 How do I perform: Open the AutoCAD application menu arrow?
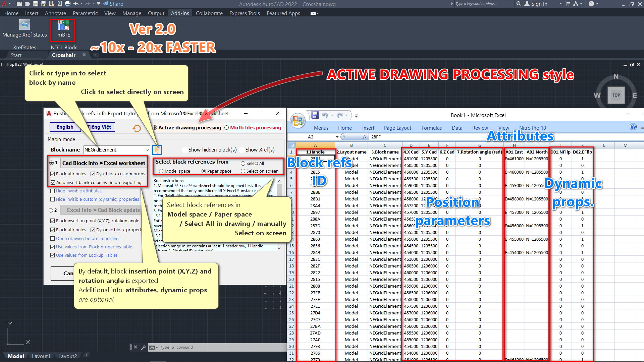coord(9,4)
